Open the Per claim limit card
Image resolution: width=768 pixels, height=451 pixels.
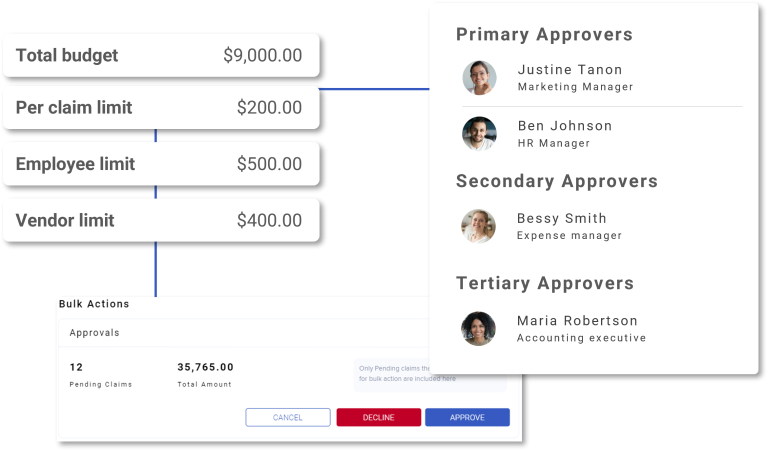pyautogui.click(x=161, y=107)
